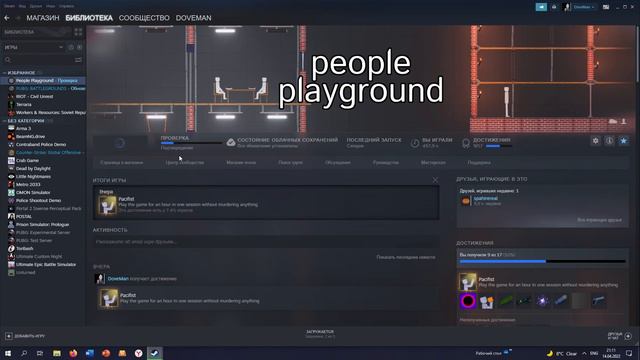Click the Steam taskbar icon
This screenshot has height=360, width=640.
(x=154, y=353)
